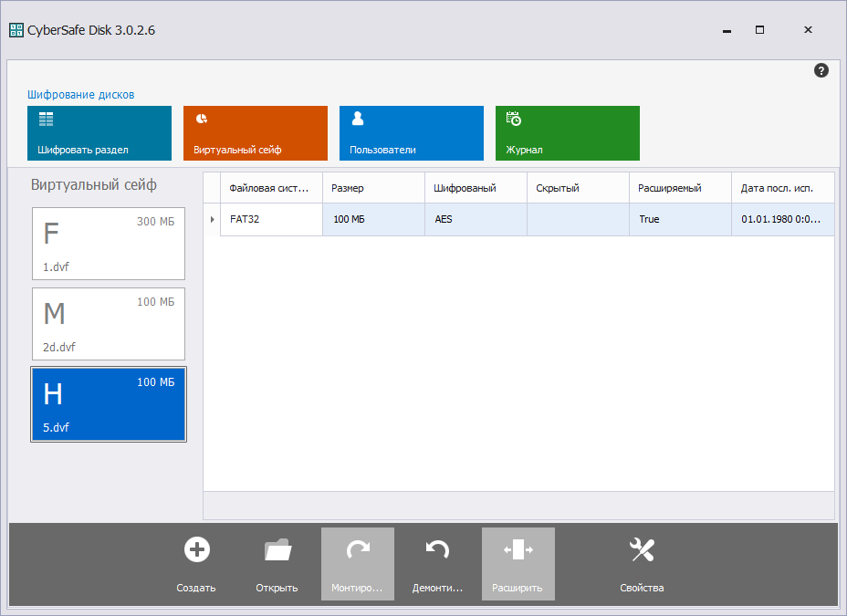Open the Шифровать раздел tile

[99, 133]
